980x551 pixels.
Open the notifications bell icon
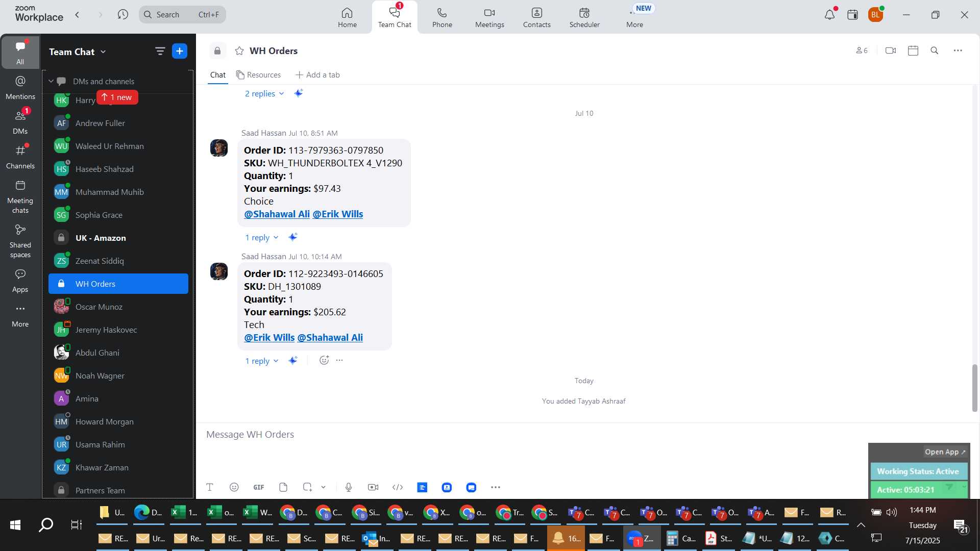[x=830, y=14]
